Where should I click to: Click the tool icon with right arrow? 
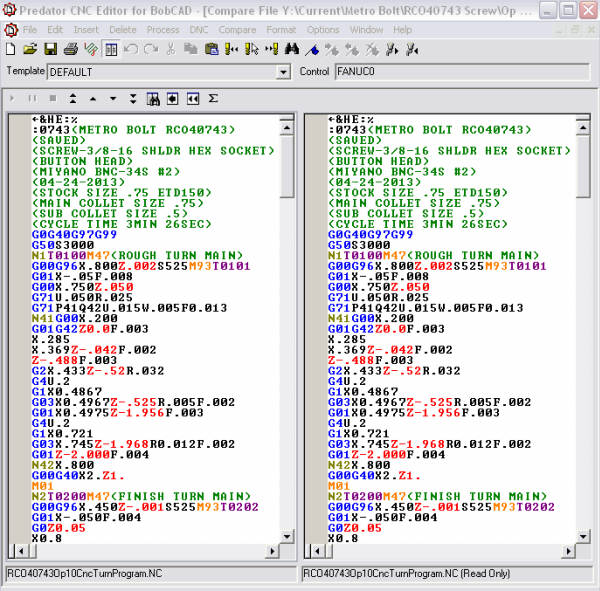click(392, 50)
